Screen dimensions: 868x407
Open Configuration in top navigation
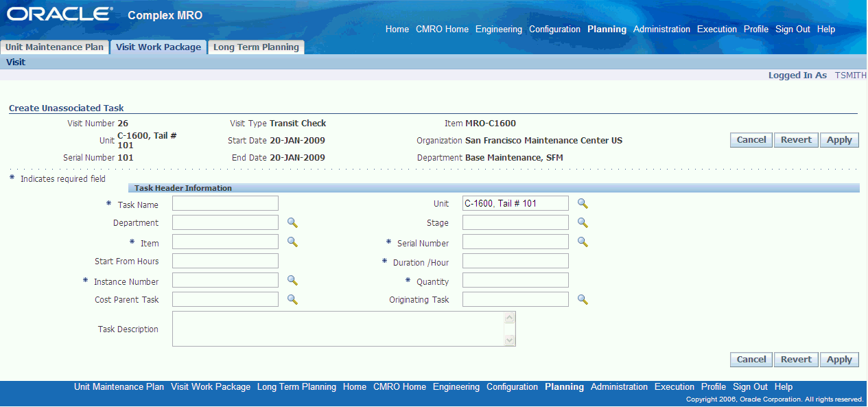(554, 30)
